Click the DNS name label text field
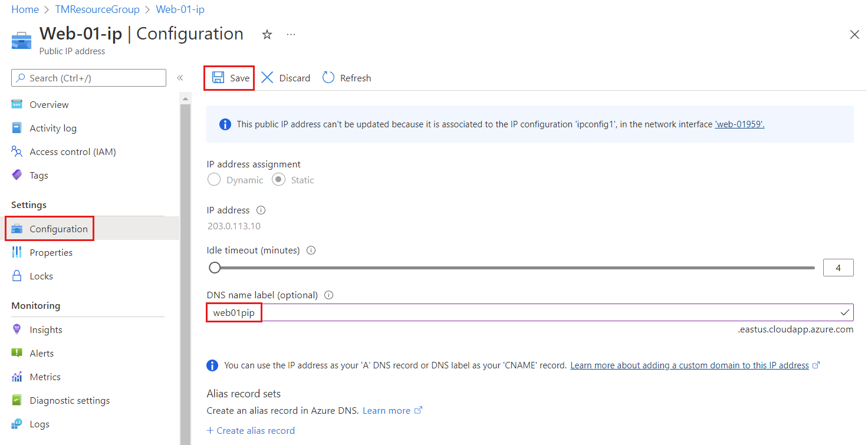This screenshot has height=445, width=868. [530, 312]
